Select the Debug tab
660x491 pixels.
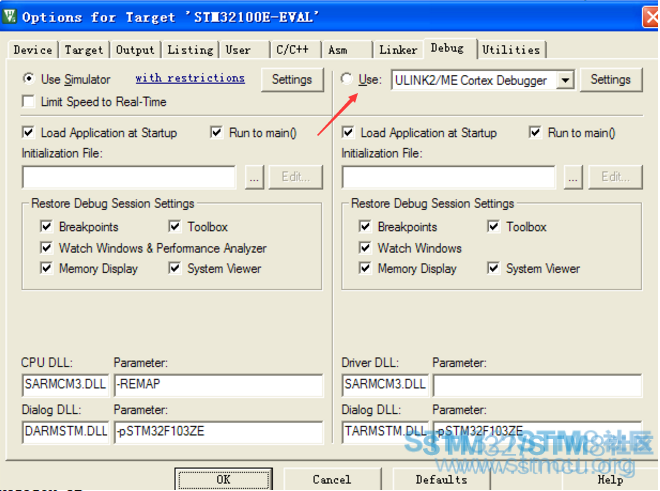click(x=450, y=48)
